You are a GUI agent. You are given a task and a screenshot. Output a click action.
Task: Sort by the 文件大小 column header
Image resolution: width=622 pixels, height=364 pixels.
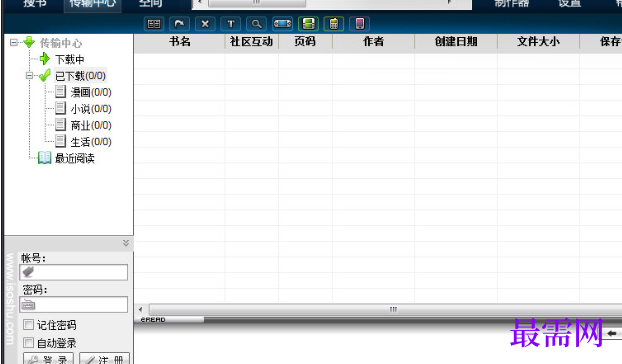tap(538, 42)
